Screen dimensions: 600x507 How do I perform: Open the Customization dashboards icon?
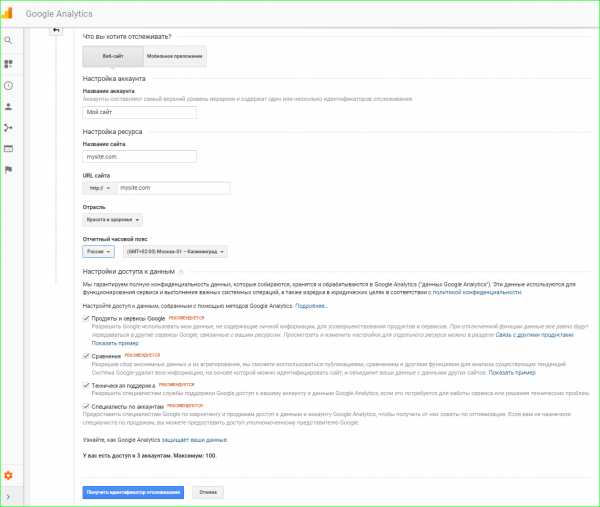click(x=8, y=63)
